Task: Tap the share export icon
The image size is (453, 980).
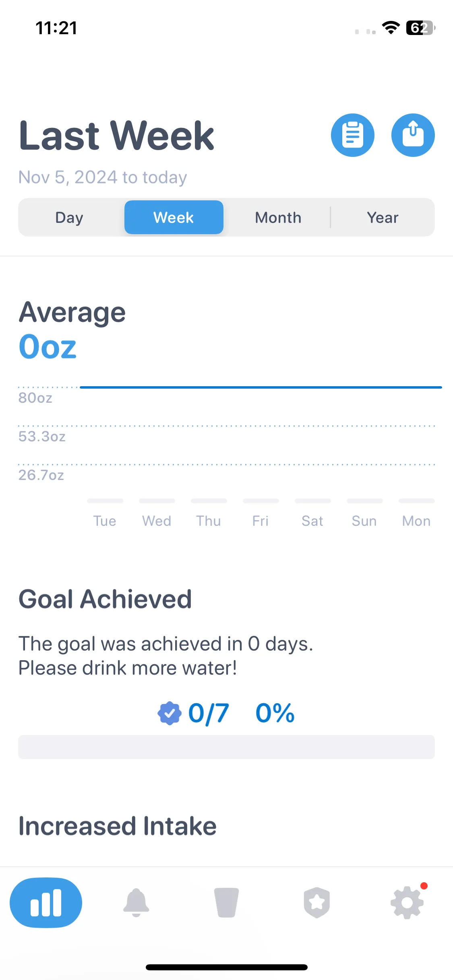Action: (413, 135)
